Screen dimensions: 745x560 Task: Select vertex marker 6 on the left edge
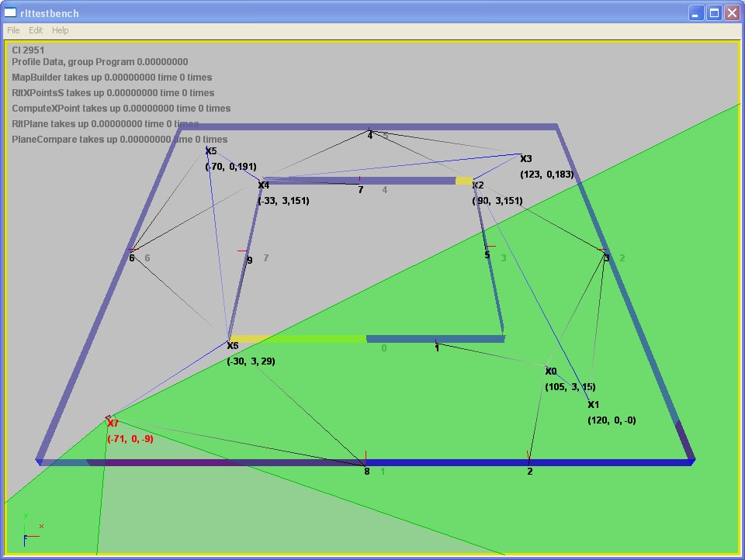click(x=132, y=257)
